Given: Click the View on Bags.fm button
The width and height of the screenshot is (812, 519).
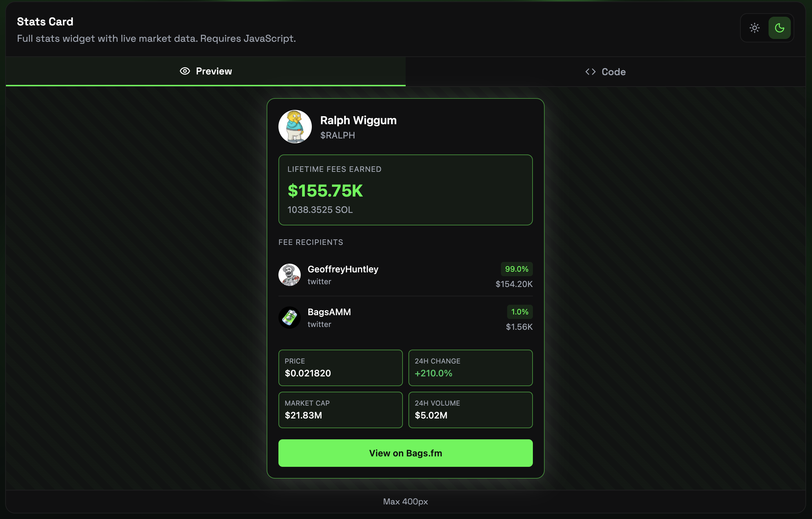Looking at the screenshot, I should click(405, 453).
